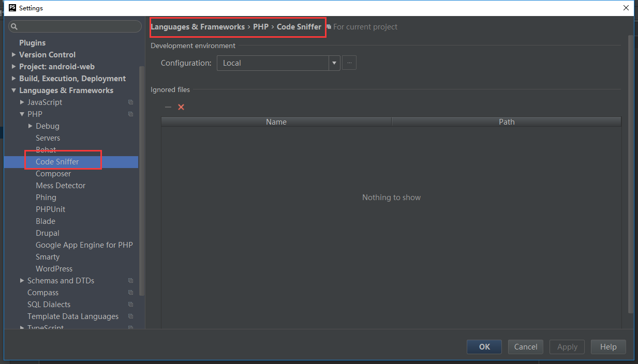Click the project icon beside Compass
The image size is (638, 364).
(130, 293)
